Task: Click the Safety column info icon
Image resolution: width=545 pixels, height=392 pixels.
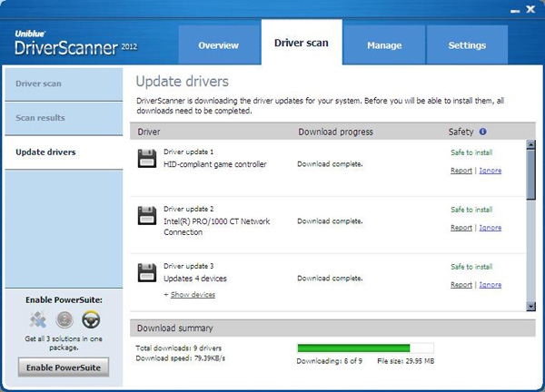Action: [x=482, y=132]
